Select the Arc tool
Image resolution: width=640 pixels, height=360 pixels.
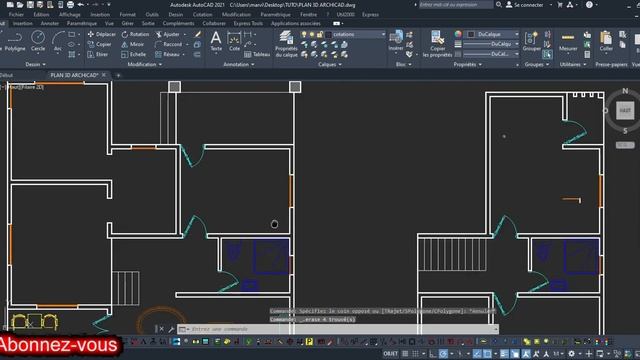click(58, 41)
